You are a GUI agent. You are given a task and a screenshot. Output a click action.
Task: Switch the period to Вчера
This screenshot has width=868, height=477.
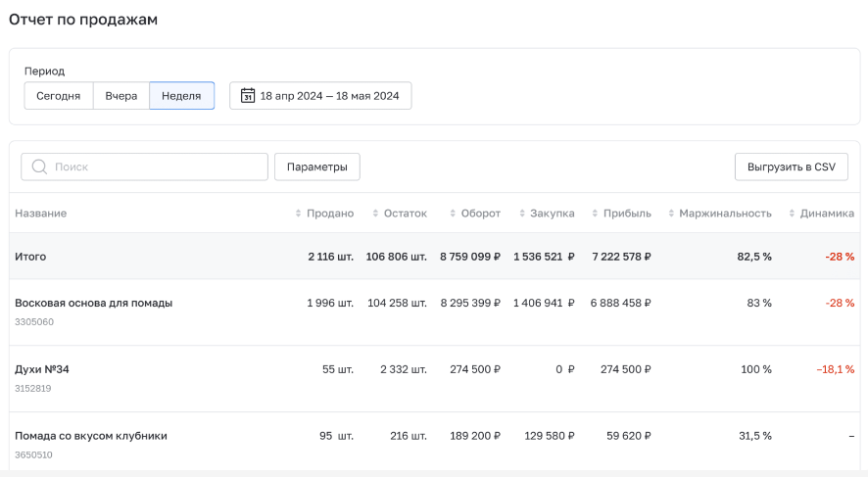tap(121, 96)
